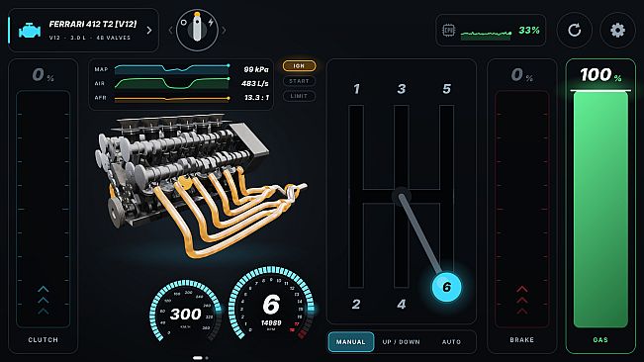Select gear 5 on the shifter

click(x=446, y=89)
